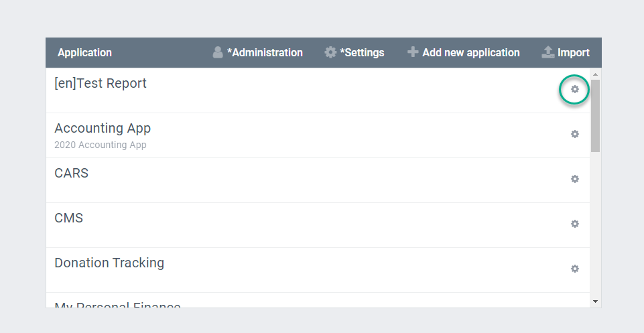Click the Import button label
Viewport: 644px width, 333px height.
573,52
